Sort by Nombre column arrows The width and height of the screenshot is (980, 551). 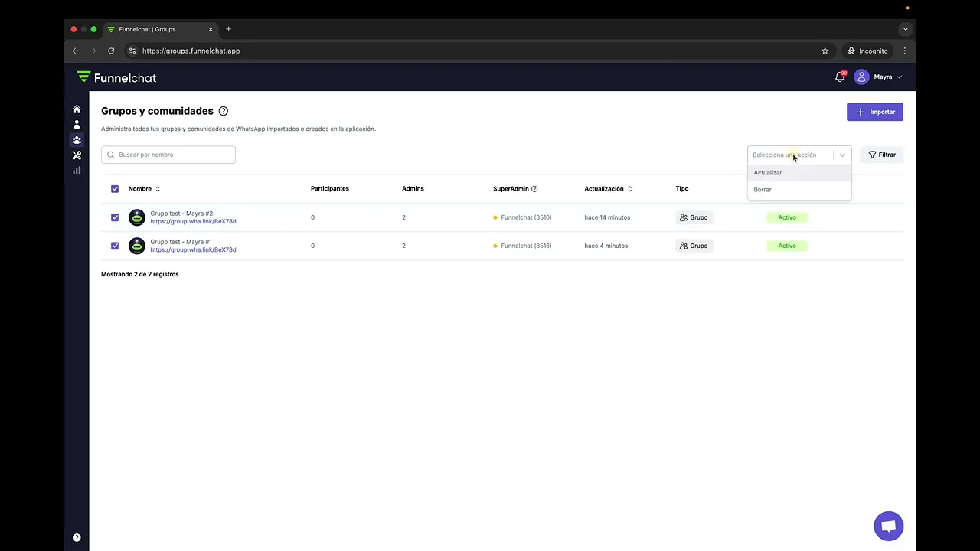(x=158, y=189)
